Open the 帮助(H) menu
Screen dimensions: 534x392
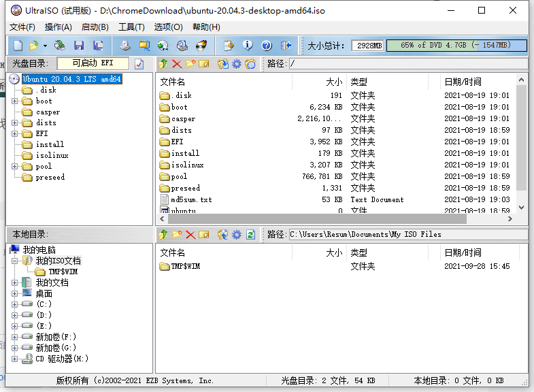(x=206, y=27)
